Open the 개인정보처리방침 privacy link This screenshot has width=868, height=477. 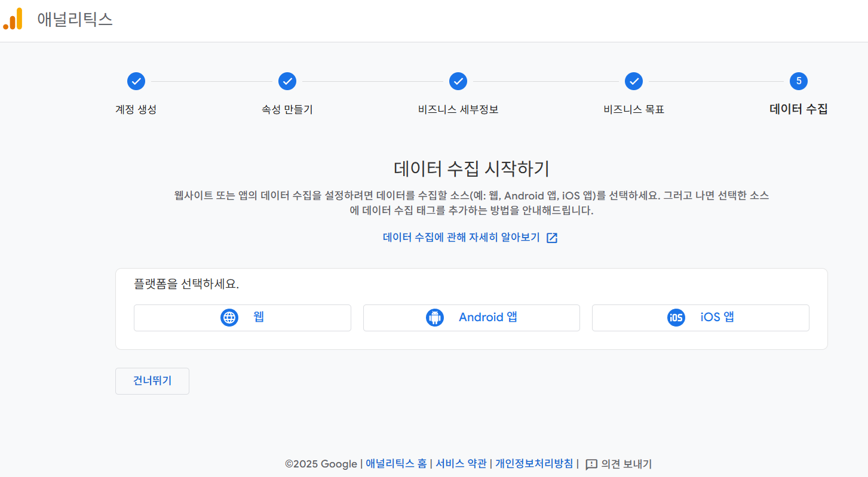point(532,464)
